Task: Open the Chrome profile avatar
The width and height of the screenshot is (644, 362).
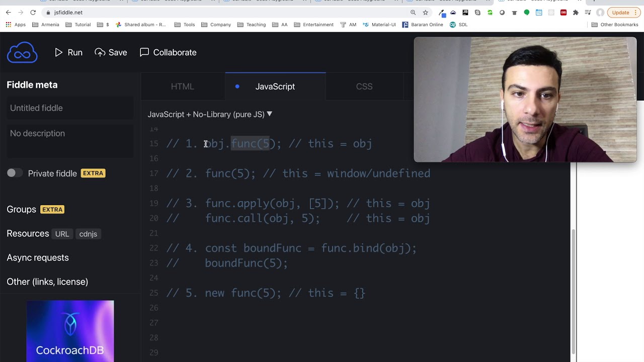Action: pos(600,13)
